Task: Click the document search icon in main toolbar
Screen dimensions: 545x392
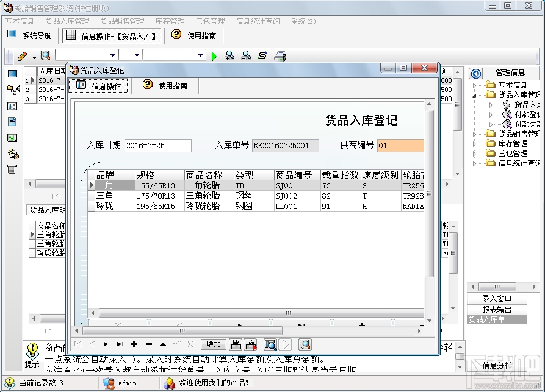Action: tap(46, 55)
